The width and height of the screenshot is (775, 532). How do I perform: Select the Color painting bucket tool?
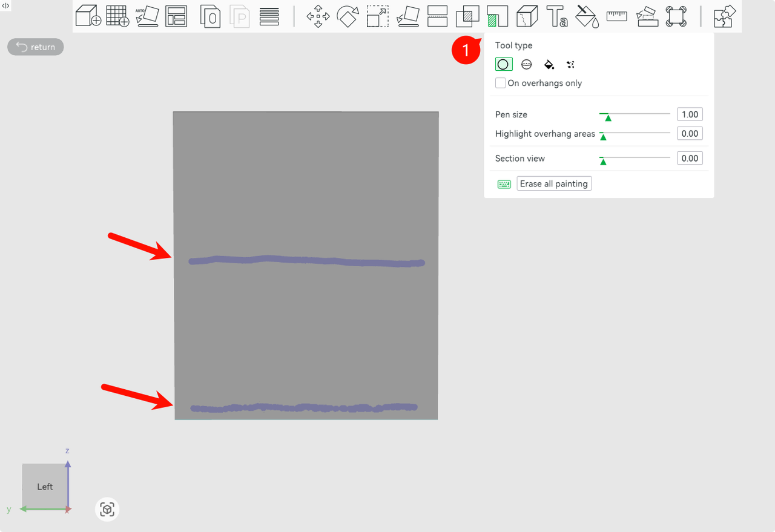[x=586, y=16]
